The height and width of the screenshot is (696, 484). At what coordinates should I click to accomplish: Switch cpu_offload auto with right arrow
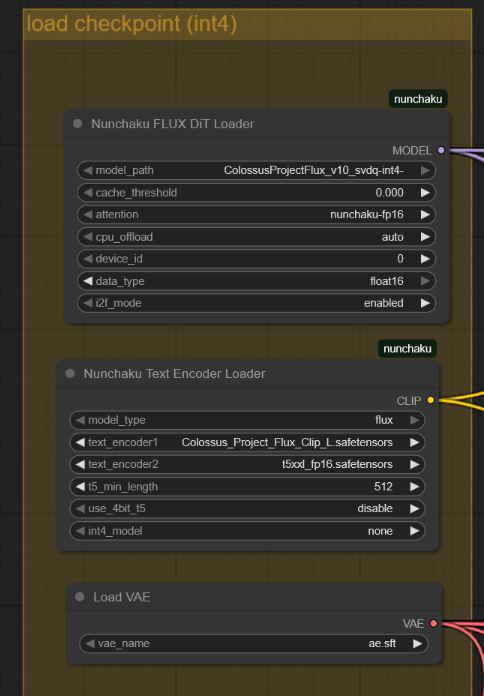pos(425,237)
